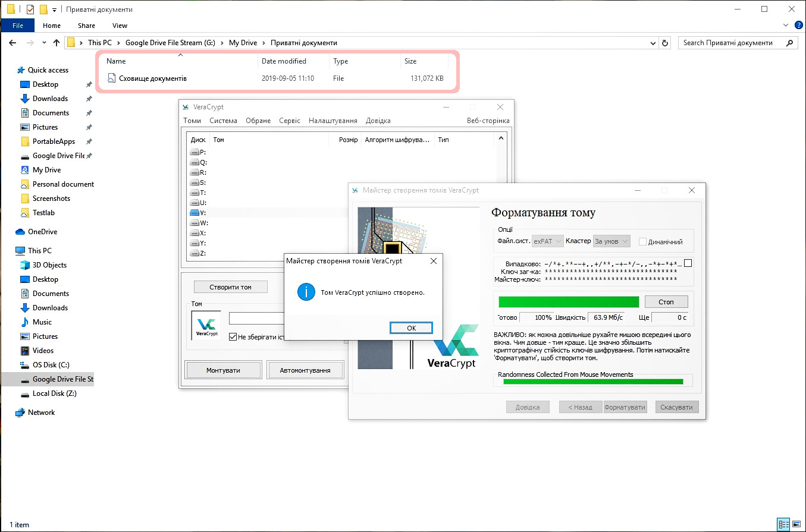
Task: Go back in Explorer navigation
Action: [12, 43]
